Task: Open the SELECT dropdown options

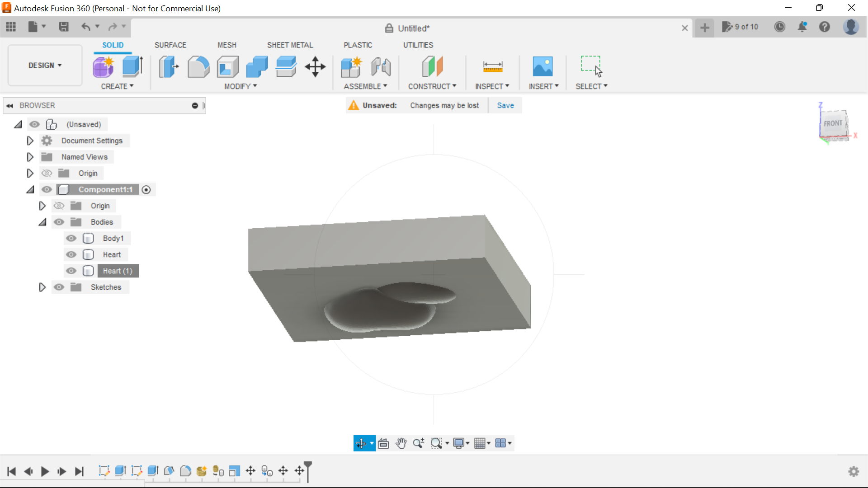Action: pyautogui.click(x=605, y=86)
